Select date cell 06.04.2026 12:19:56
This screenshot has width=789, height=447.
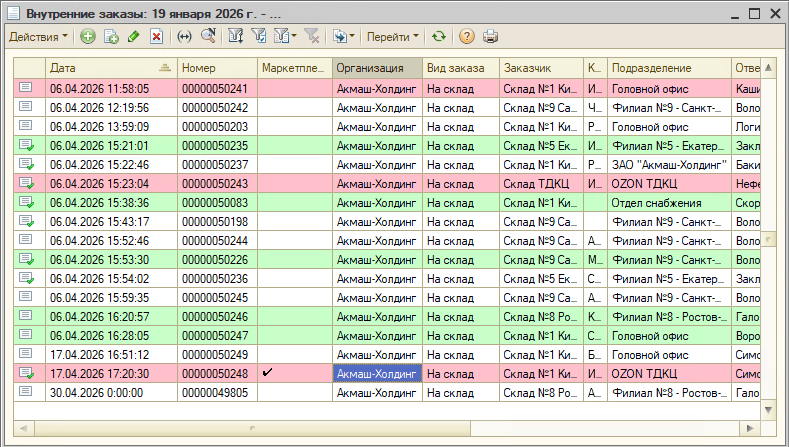111,108
